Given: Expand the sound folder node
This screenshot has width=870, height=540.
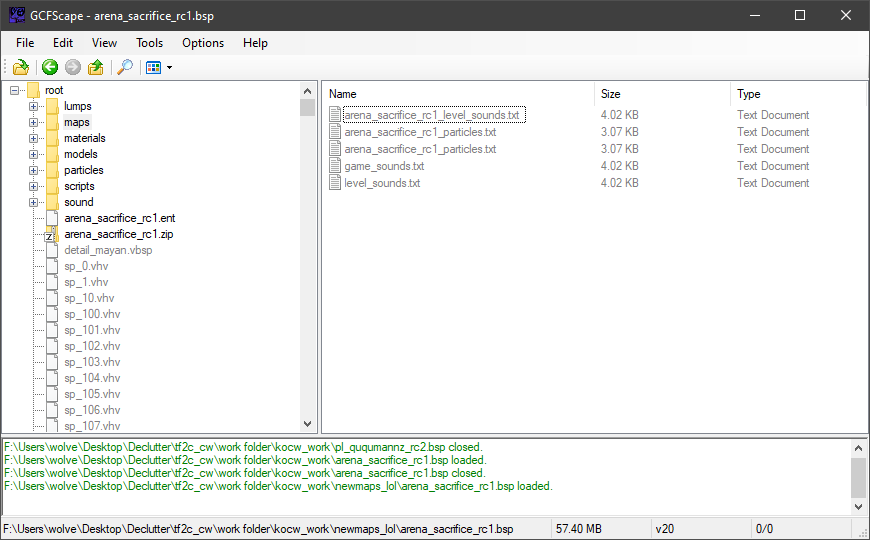Looking at the screenshot, I should 33,203.
